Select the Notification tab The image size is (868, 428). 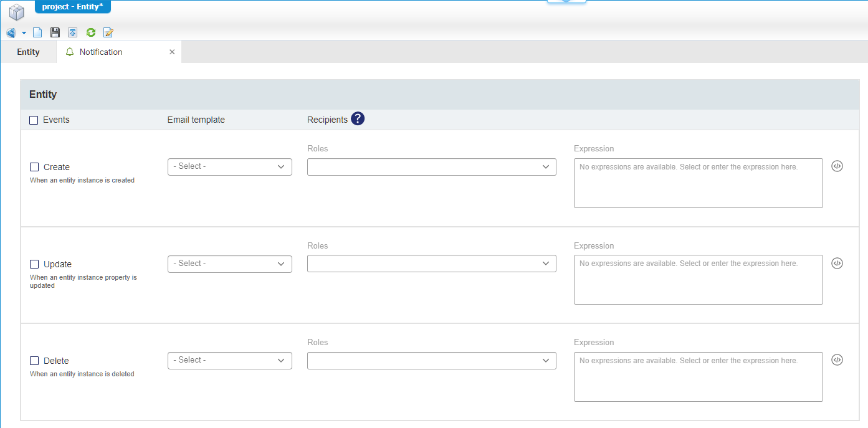pyautogui.click(x=100, y=52)
